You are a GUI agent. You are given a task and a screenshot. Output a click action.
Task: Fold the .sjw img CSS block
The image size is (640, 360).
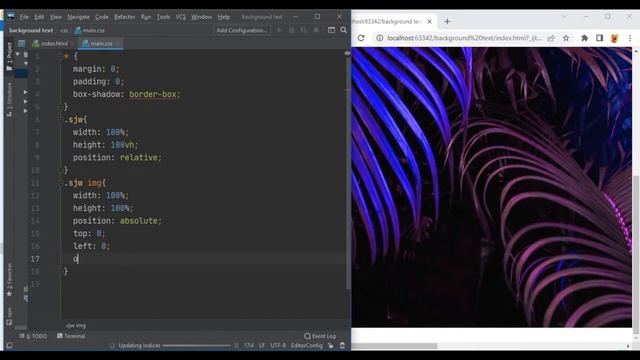point(61,183)
